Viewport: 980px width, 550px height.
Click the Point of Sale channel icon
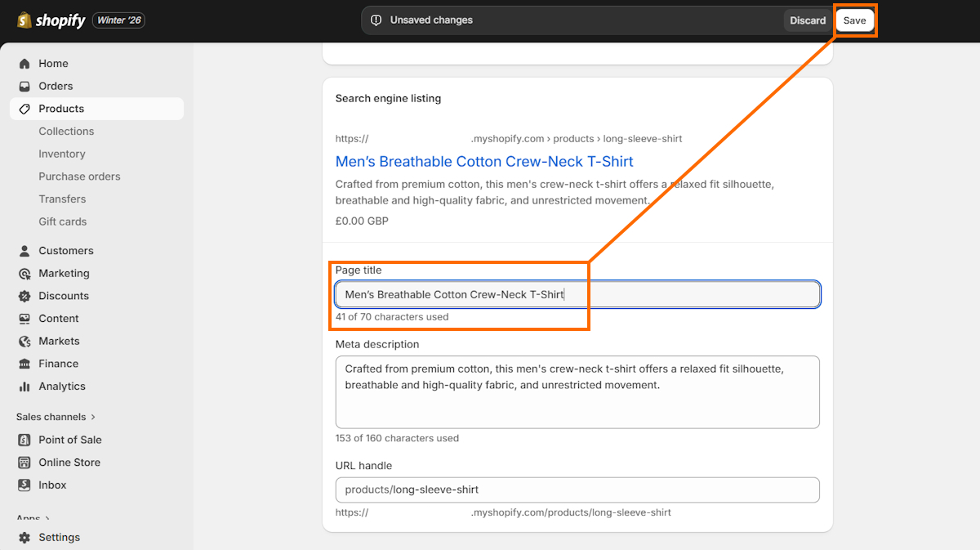point(26,440)
